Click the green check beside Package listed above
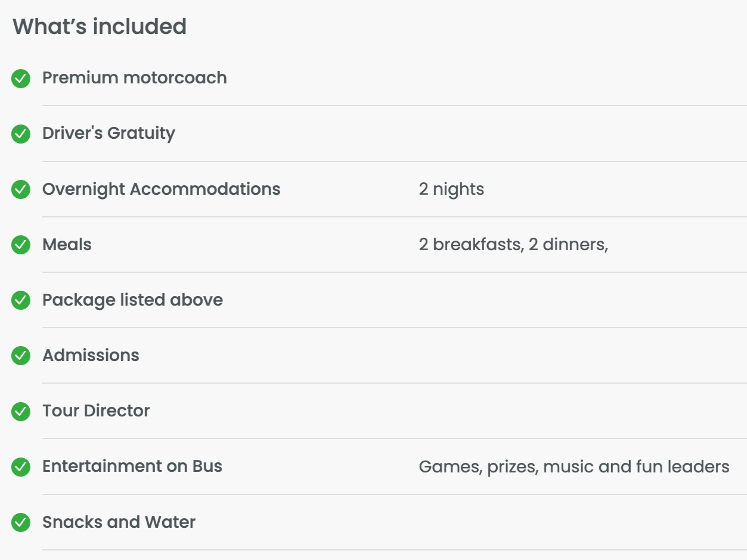The width and height of the screenshot is (747, 560). [21, 300]
